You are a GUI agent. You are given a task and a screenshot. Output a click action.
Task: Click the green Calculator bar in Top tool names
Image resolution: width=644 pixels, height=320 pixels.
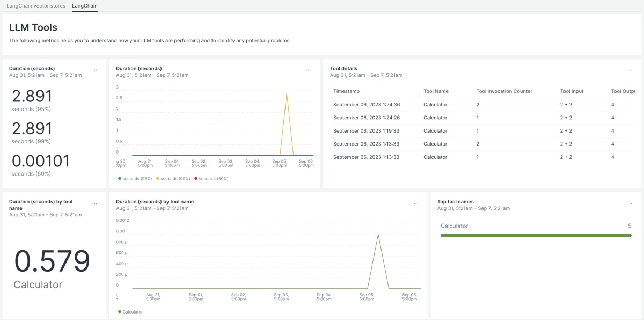pyautogui.click(x=536, y=235)
